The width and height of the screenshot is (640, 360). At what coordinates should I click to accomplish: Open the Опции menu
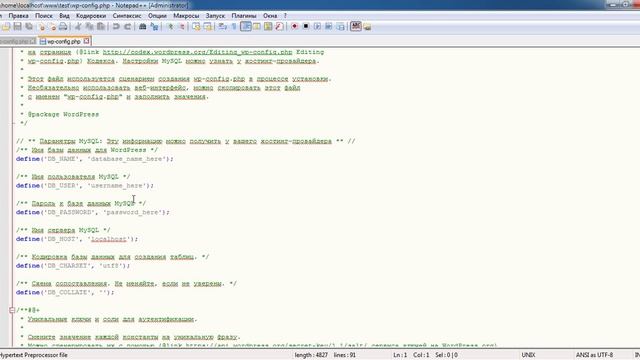coord(157,16)
